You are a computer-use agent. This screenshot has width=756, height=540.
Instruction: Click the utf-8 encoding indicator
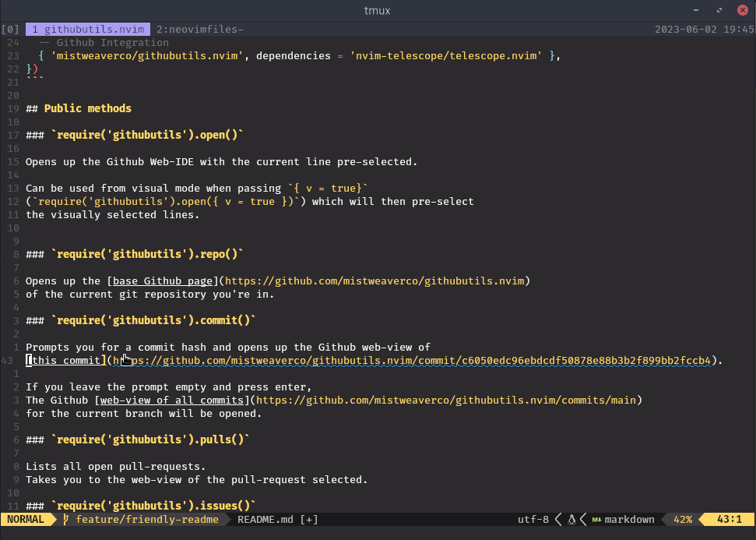point(533,519)
